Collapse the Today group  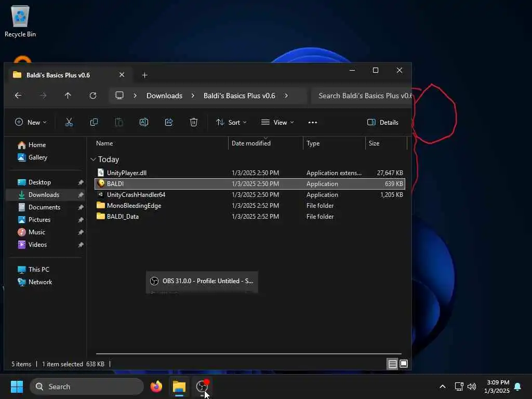(93, 159)
